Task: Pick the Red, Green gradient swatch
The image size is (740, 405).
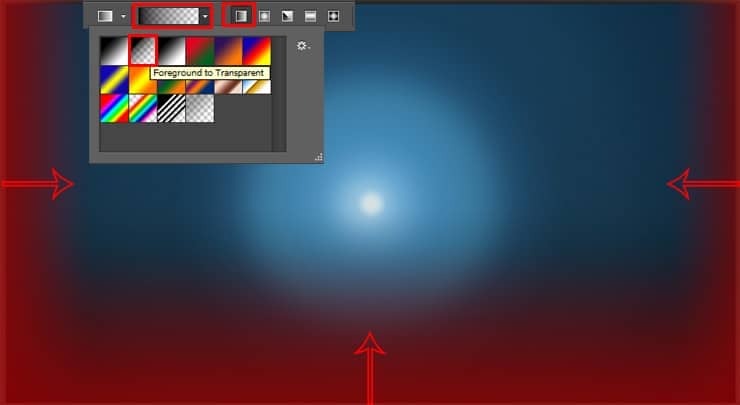Action: tap(200, 51)
